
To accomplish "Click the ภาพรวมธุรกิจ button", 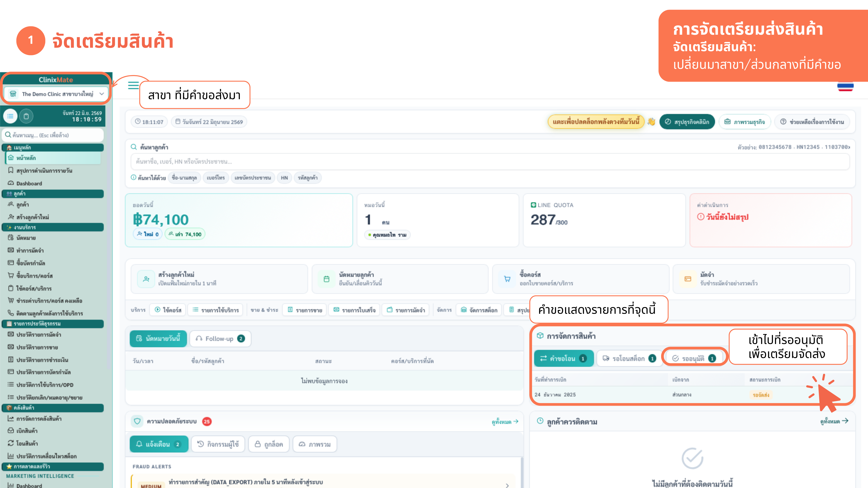I will [x=745, y=122].
